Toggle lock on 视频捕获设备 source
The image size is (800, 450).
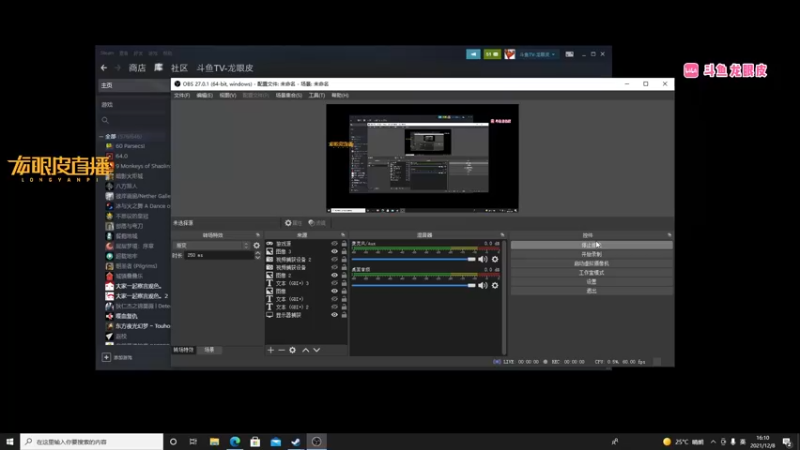pyautogui.click(x=344, y=267)
